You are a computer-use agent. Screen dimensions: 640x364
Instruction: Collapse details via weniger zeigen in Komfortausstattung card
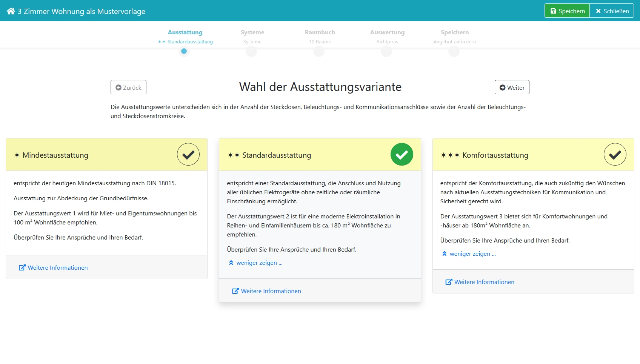pos(472,253)
